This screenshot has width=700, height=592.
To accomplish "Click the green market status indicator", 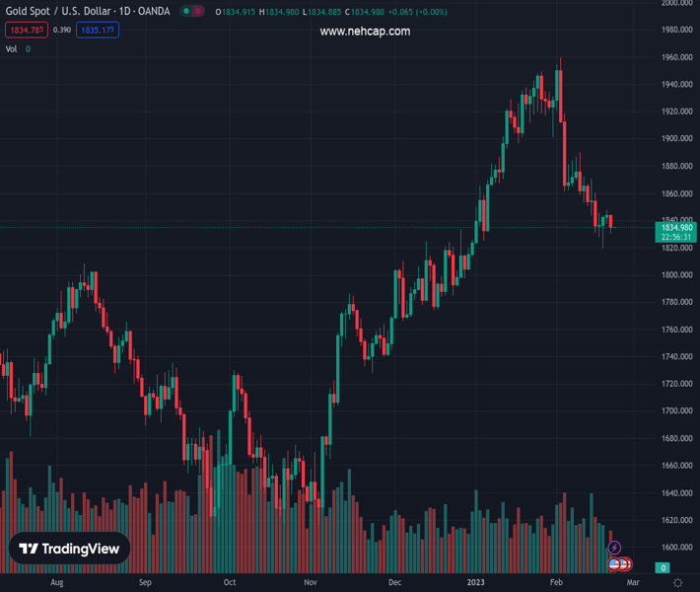I will point(185,12).
